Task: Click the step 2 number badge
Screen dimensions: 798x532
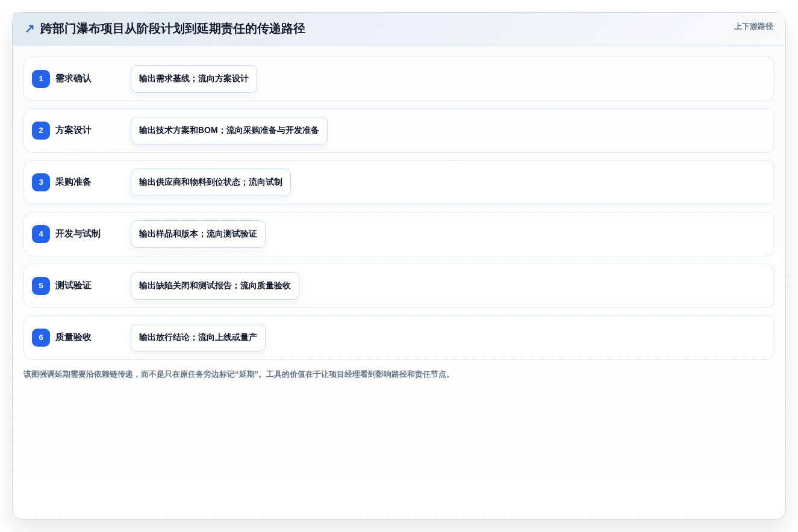Action: pyautogui.click(x=41, y=131)
